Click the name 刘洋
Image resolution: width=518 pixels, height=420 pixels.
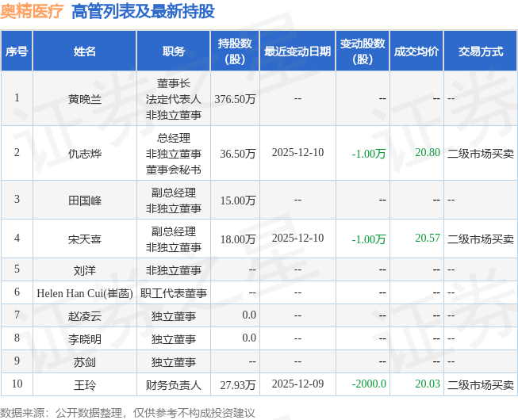85,270
